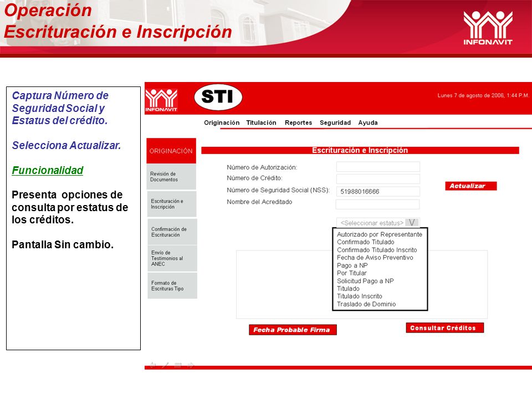Screen dimensions: 532x399
Task: Click the Número de Autorización field
Action: tap(378, 167)
